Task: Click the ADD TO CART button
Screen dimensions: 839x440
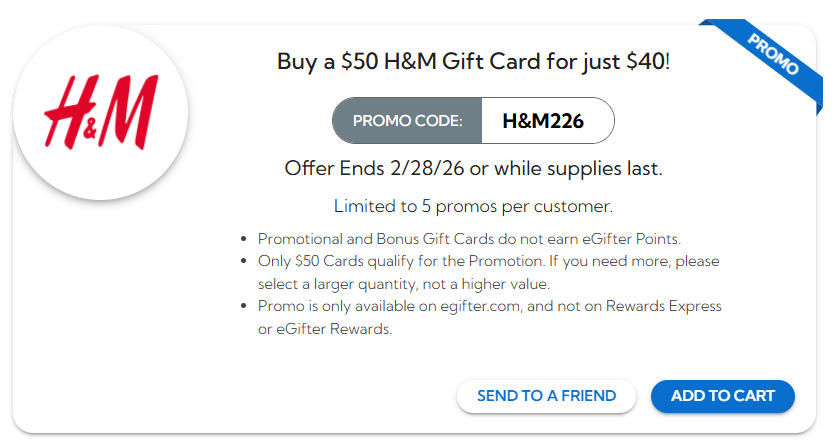Action: [722, 396]
